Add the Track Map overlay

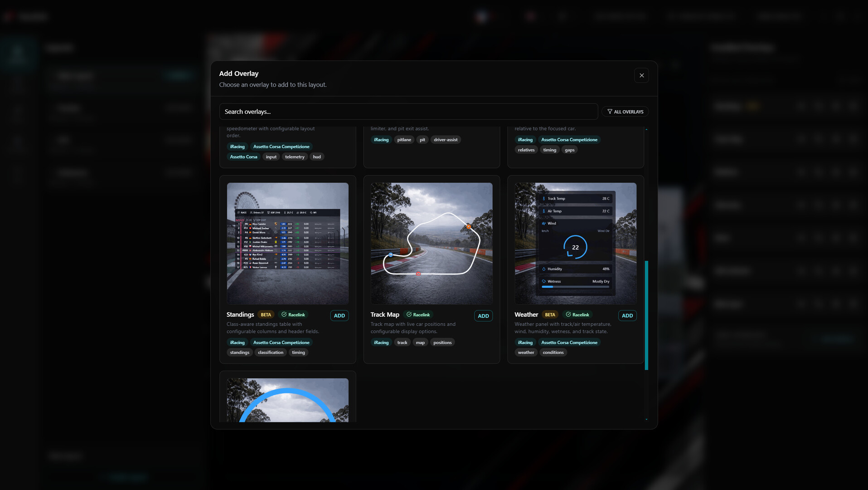pyautogui.click(x=483, y=316)
